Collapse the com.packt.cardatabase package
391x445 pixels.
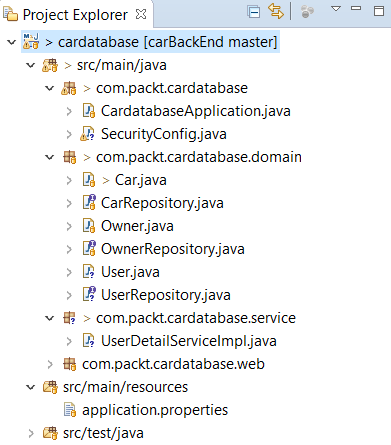(50, 88)
